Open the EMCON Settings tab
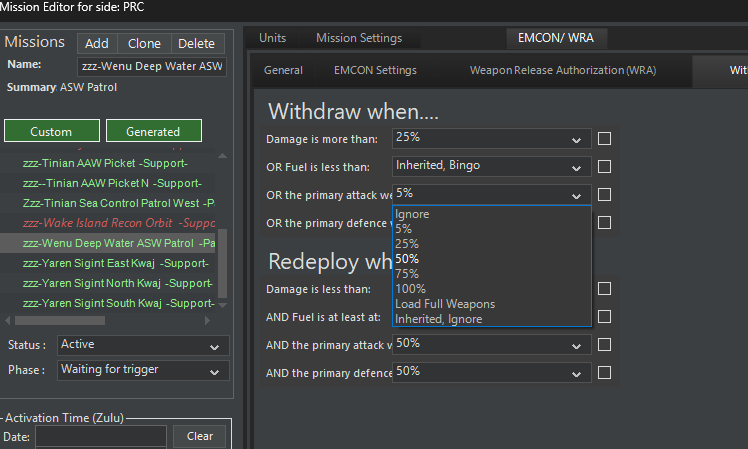The height and width of the screenshot is (449, 748). tap(375, 71)
